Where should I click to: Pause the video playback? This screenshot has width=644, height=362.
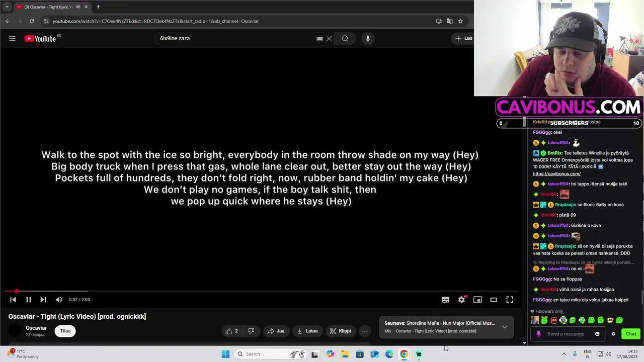click(28, 300)
